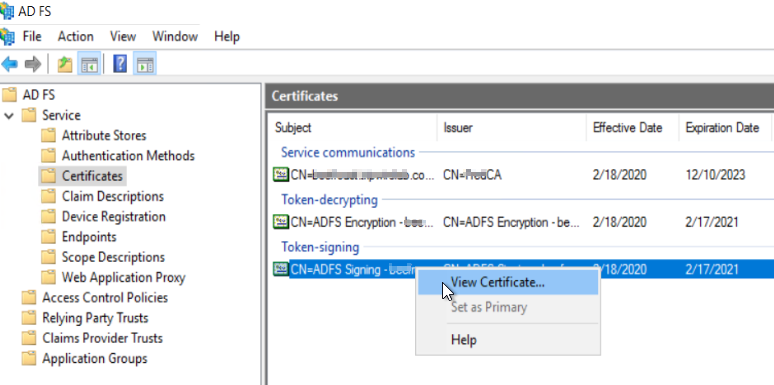Select Web Application Proxy label in tree
The image size is (774, 385).
click(123, 277)
